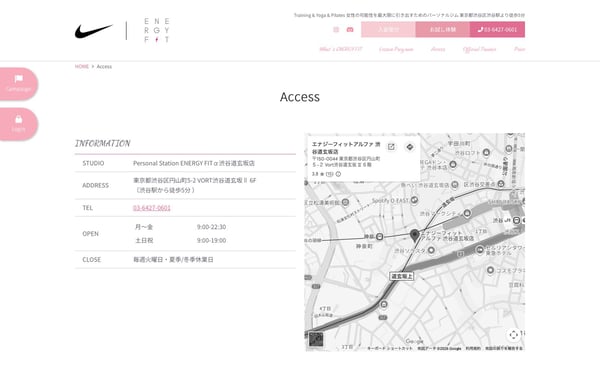The height and width of the screenshot is (375, 600).
Task: Open the お試し体験 trial button
Action: coord(443,29)
